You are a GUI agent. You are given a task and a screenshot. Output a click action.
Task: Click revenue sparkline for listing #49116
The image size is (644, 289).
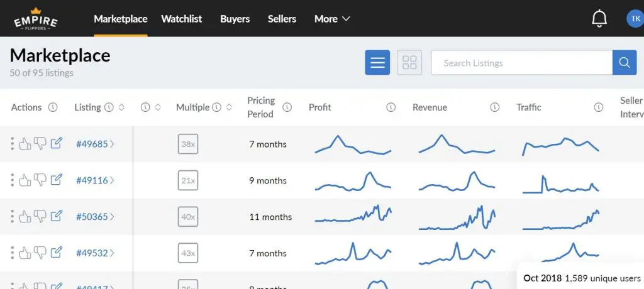[457, 181]
